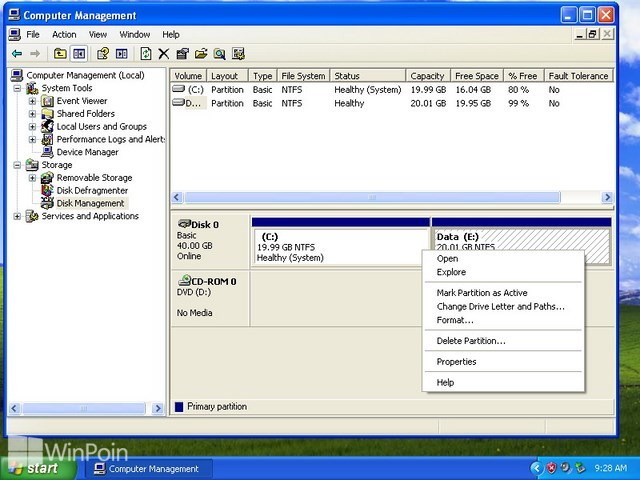Click the Disk settings toolbar icon
The width and height of the screenshot is (640, 480).
point(238,53)
